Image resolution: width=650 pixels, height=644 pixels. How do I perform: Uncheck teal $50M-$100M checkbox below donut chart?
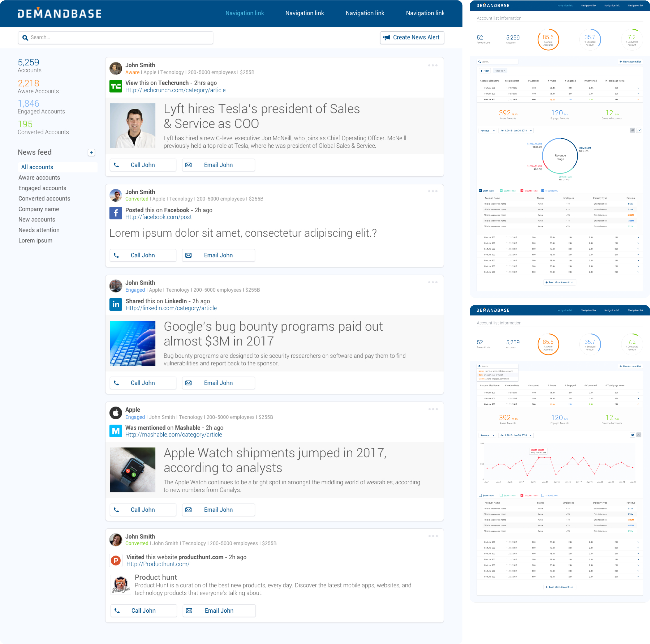coord(501,191)
